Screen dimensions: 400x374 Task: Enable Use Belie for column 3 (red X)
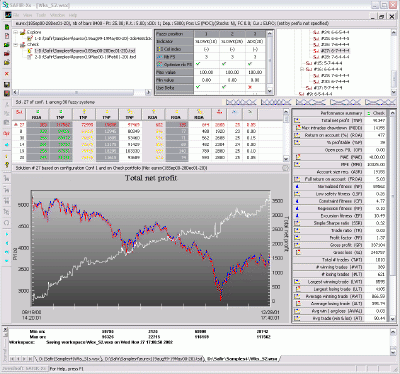pos(250,87)
